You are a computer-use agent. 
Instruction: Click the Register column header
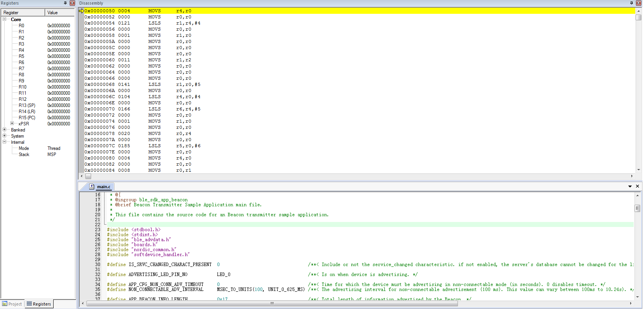[23, 13]
